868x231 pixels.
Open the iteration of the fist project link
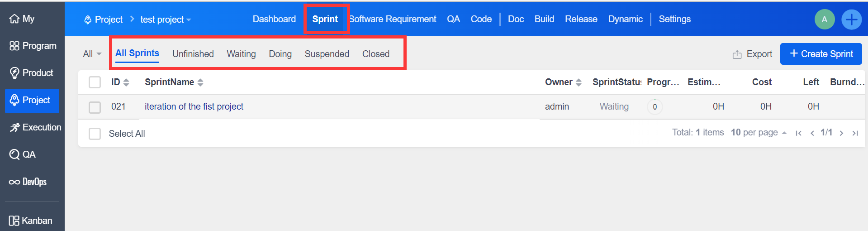(194, 106)
